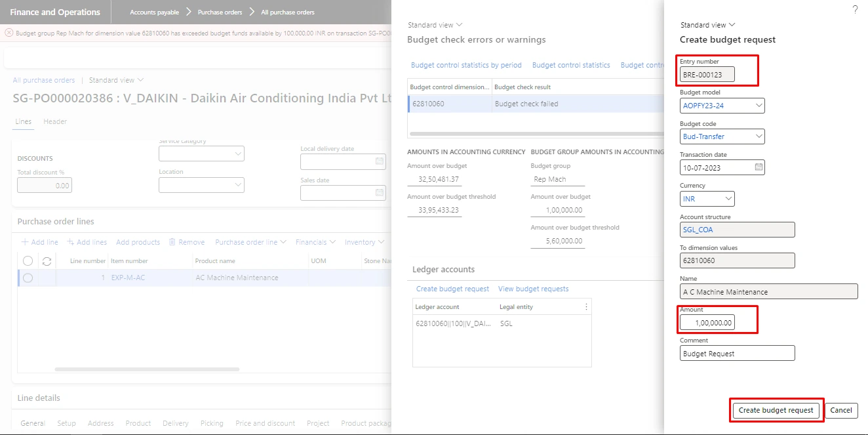Click the refresh icon in grid header
868x435 pixels.
tap(47, 261)
